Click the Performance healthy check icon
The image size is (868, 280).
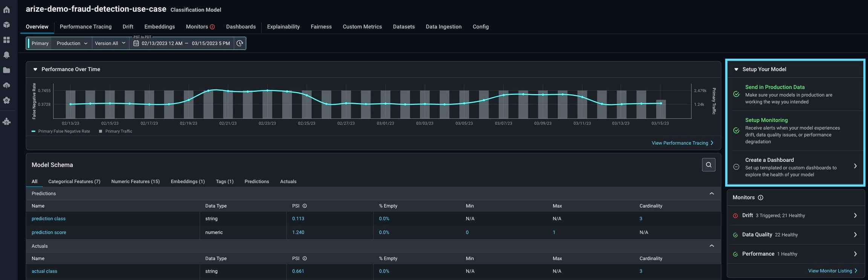pos(735,254)
